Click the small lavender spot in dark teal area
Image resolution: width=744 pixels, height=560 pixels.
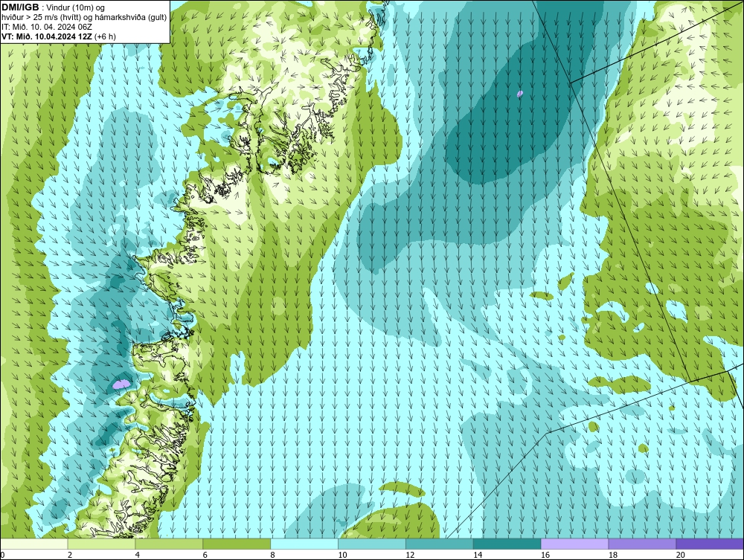[520, 94]
